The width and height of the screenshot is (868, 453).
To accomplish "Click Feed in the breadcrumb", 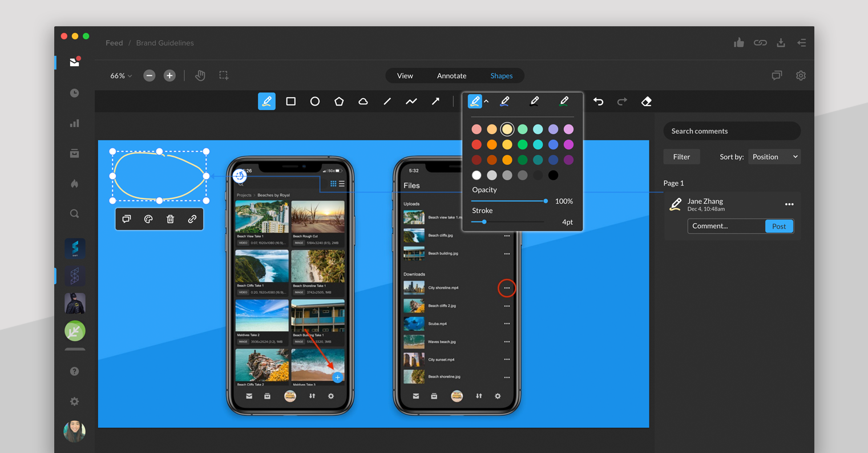I will pyautogui.click(x=114, y=43).
